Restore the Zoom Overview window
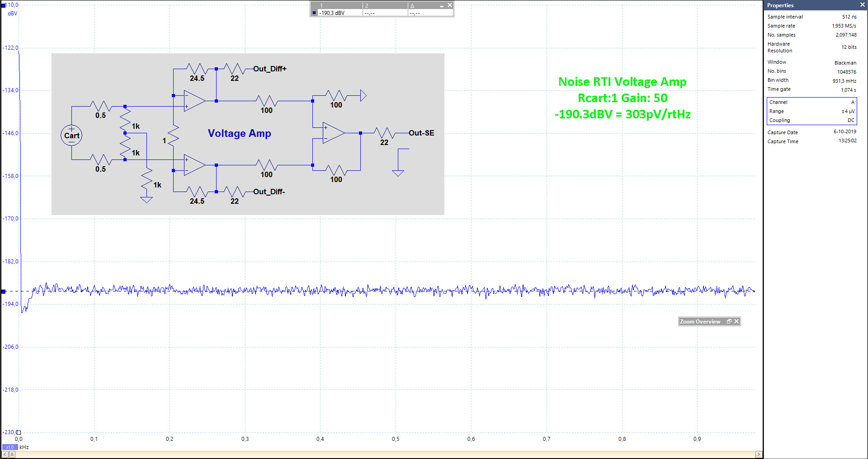Image resolution: width=868 pixels, height=459 pixels. coord(729,321)
